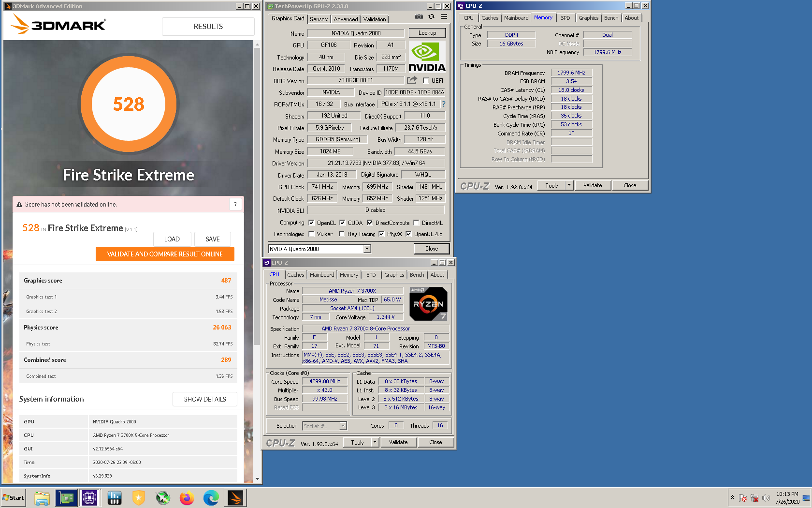Open the Sensors tab in GPU-Z

319,19
